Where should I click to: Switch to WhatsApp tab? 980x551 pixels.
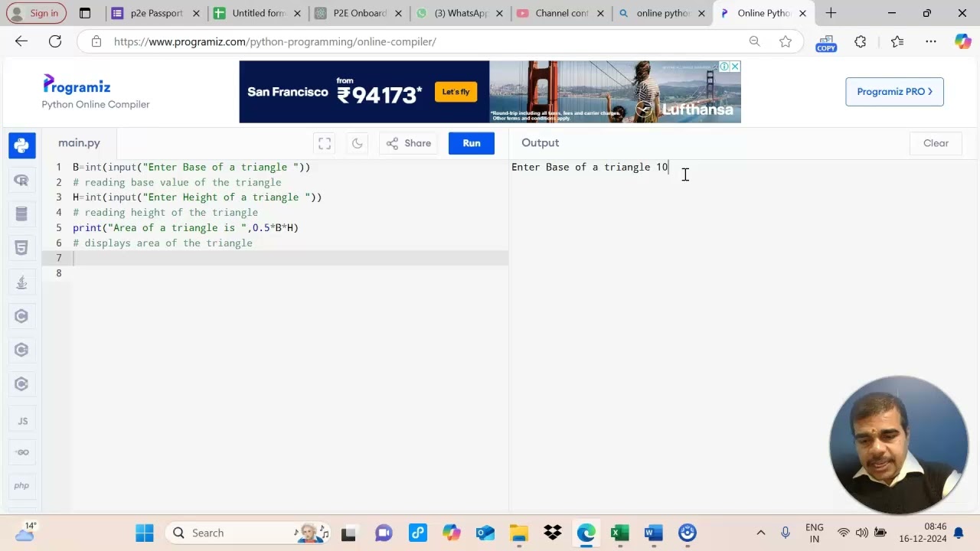click(x=460, y=13)
